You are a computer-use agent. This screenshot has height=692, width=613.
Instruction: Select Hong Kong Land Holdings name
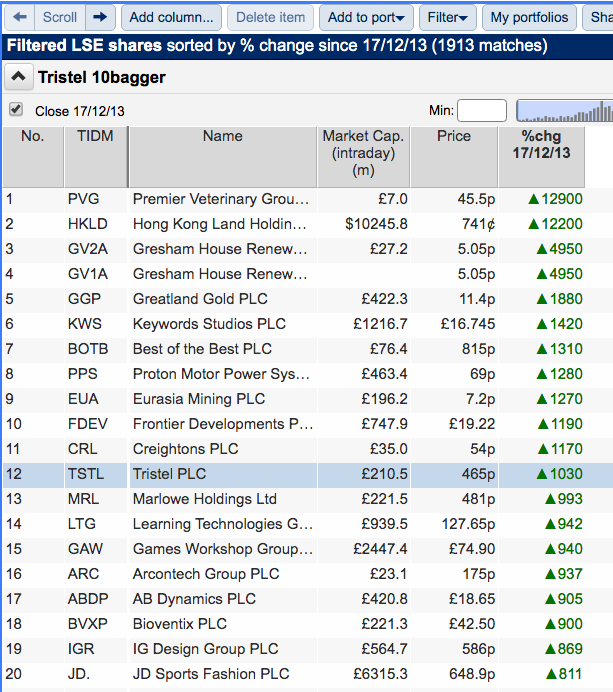(x=219, y=224)
